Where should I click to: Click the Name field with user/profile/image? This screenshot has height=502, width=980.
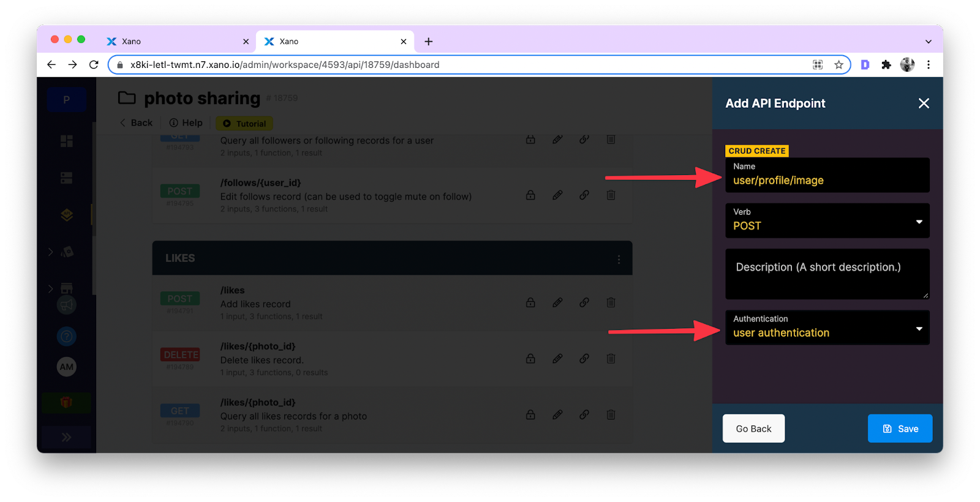pyautogui.click(x=827, y=180)
